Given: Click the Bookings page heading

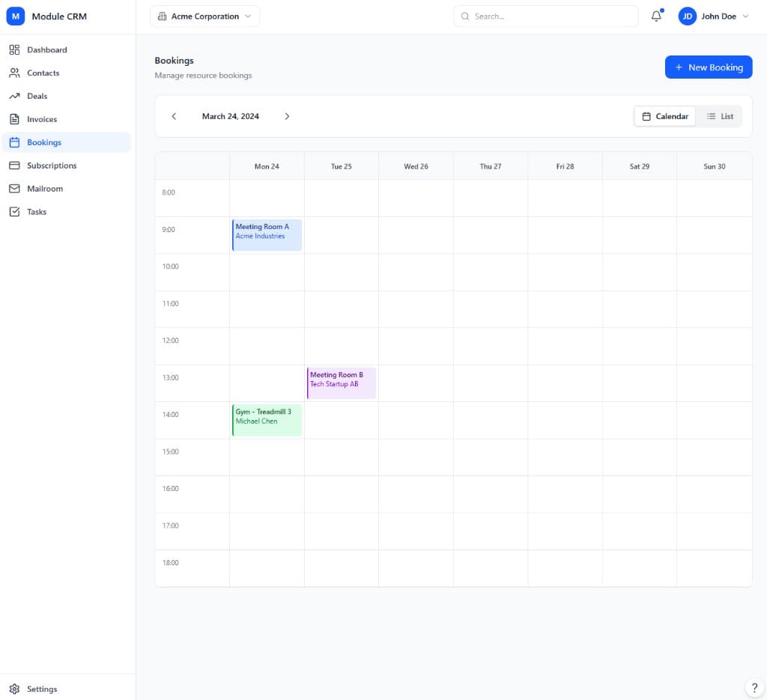Looking at the screenshot, I should (x=174, y=60).
